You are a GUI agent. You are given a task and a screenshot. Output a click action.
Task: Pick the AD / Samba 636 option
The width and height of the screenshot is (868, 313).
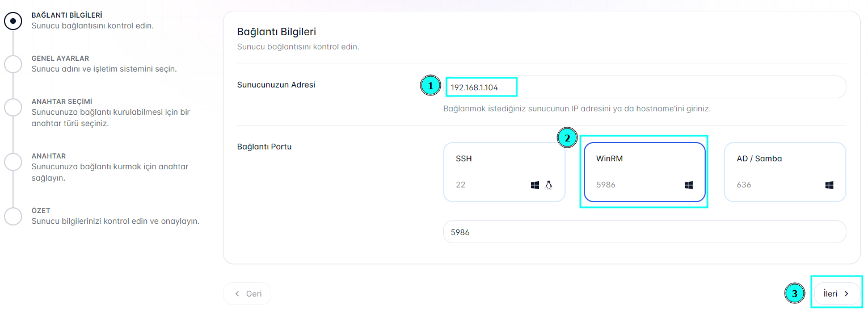(785, 172)
